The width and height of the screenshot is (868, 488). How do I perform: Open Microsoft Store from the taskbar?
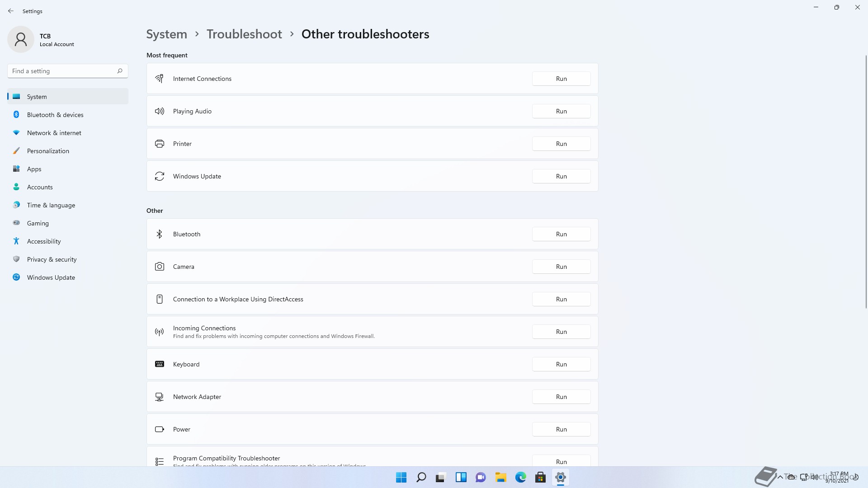540,477
